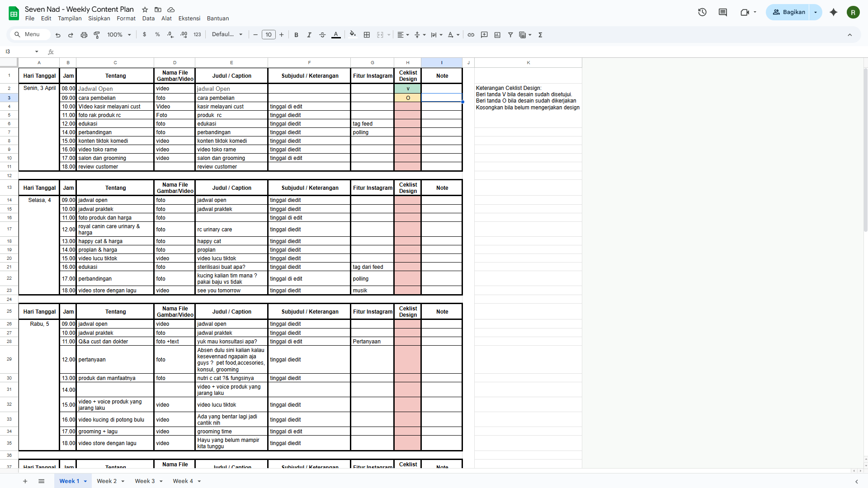This screenshot has height=488, width=868.
Task: Click the text color underlined A
Action: pos(336,35)
